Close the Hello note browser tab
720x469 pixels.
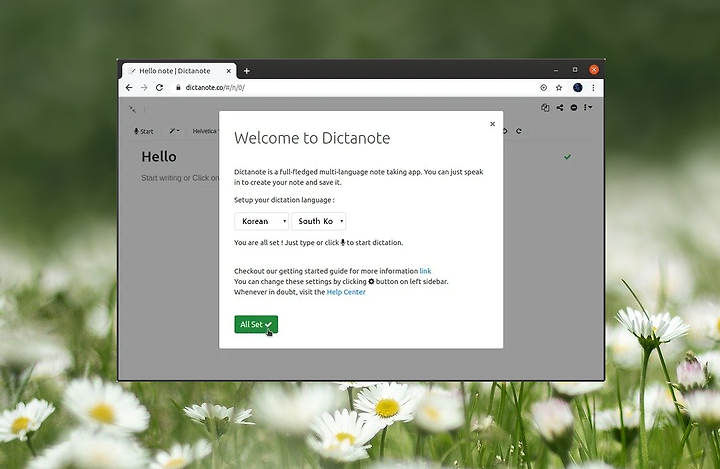coord(229,71)
